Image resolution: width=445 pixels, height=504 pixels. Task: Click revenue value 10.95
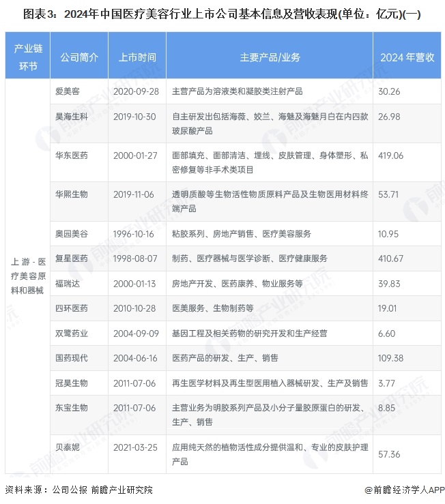pyautogui.click(x=388, y=234)
